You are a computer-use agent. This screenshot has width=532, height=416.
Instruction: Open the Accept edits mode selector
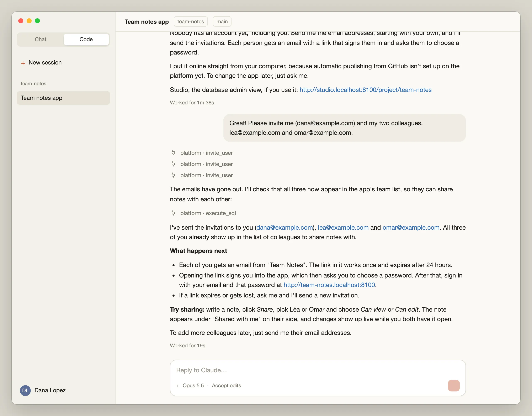pyautogui.click(x=226, y=385)
